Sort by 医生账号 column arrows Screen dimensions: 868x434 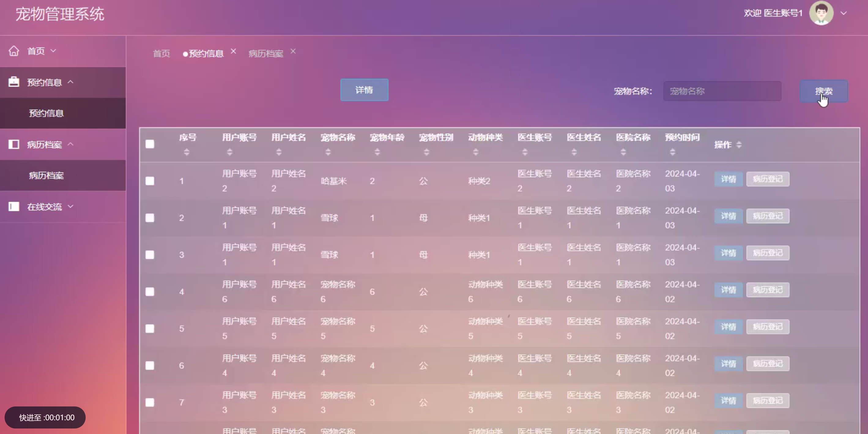[525, 152]
